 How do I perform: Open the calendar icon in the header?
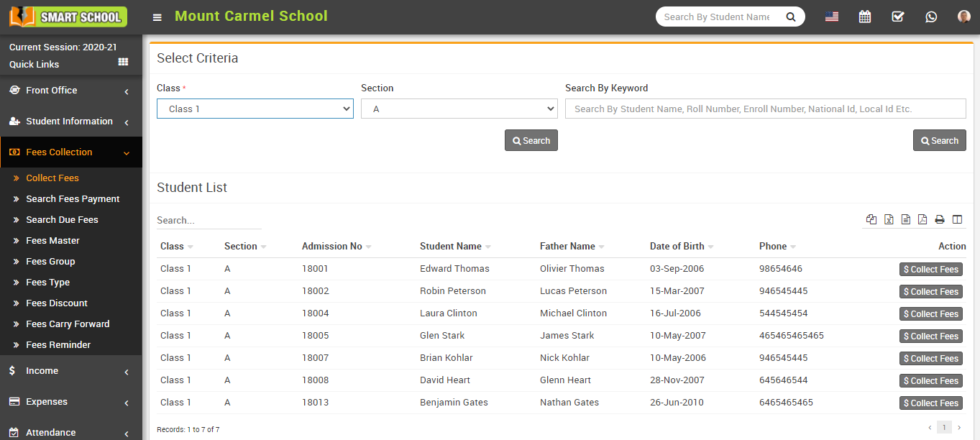coord(864,16)
